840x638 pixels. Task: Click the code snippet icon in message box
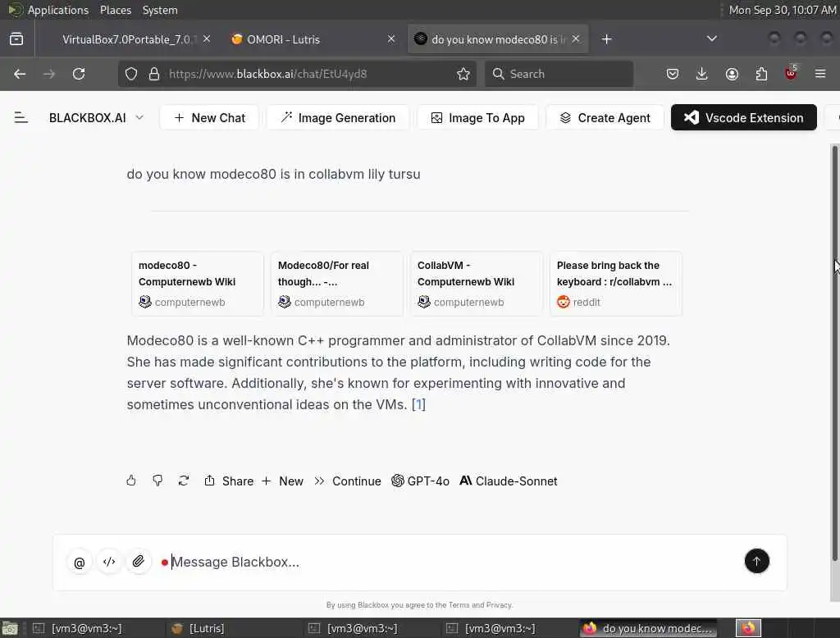(x=109, y=562)
